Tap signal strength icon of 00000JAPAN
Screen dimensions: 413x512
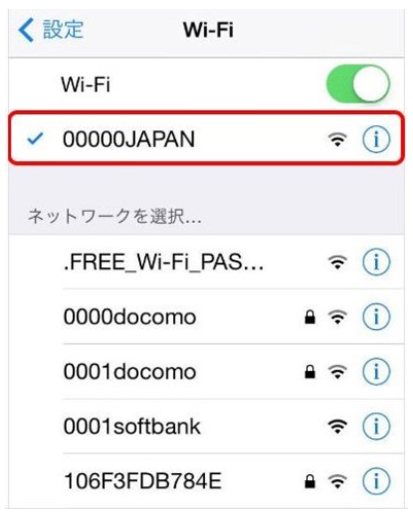click(338, 139)
